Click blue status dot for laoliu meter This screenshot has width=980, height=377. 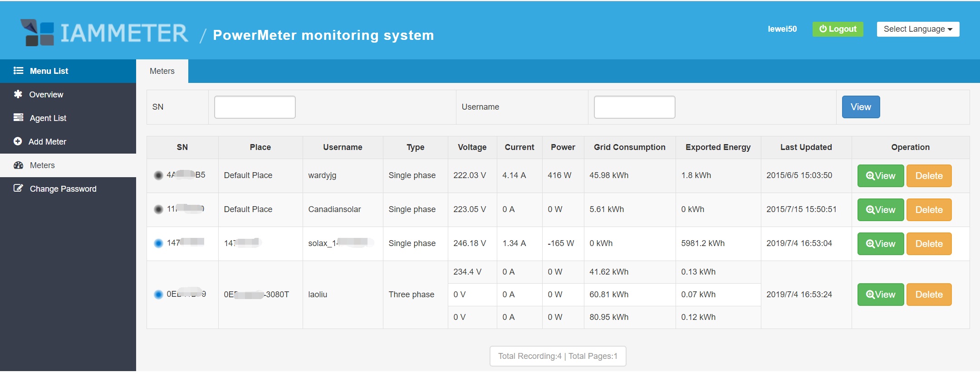[x=158, y=295]
